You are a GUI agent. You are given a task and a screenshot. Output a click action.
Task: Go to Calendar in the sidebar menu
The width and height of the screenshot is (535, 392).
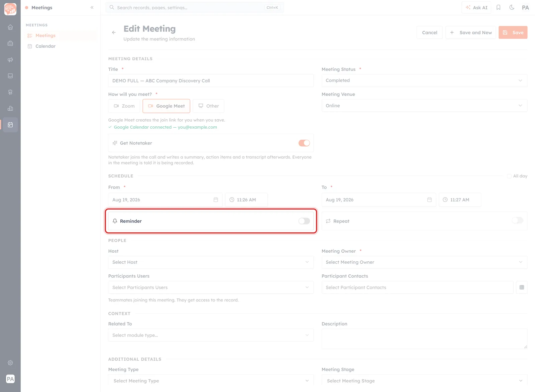click(x=61, y=46)
